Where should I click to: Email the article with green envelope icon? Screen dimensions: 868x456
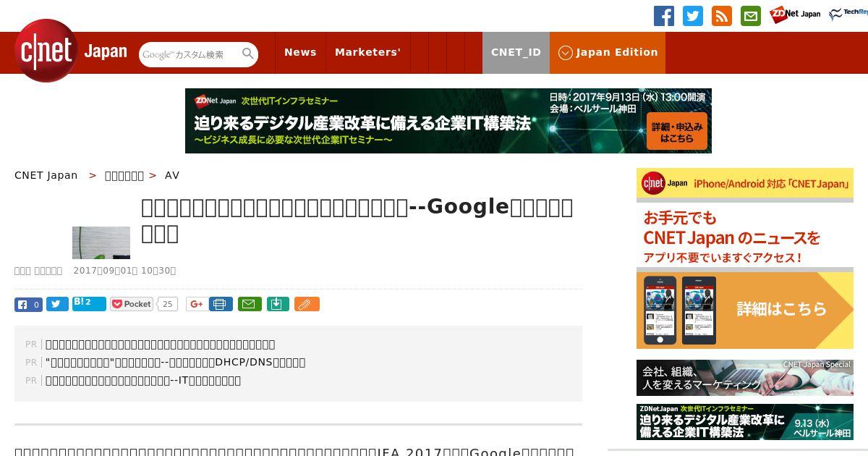(250, 304)
